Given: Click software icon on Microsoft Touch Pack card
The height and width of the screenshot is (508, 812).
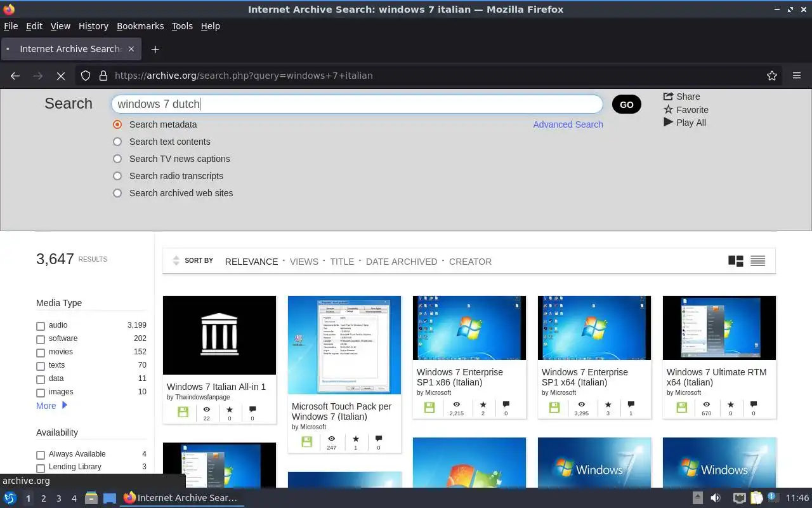Looking at the screenshot, I should 307,441.
